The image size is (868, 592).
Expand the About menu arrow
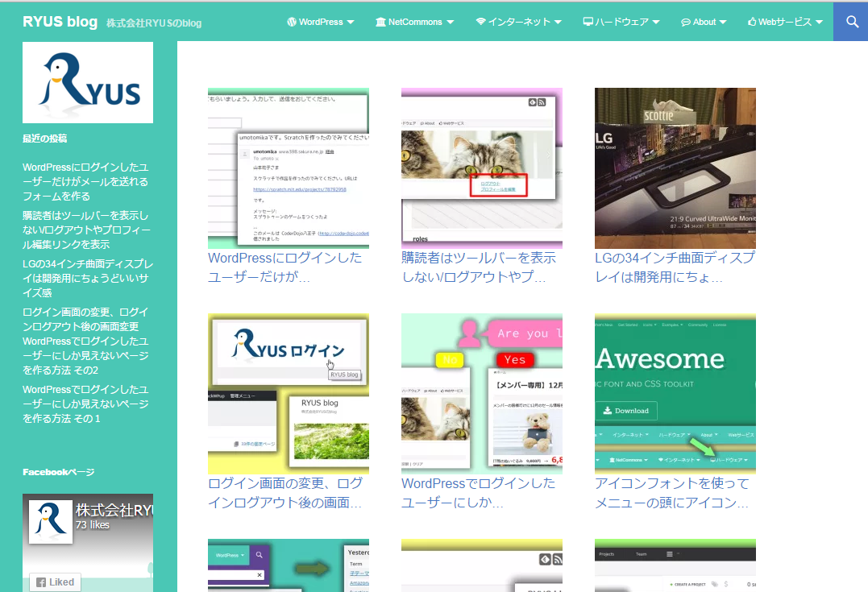pyautogui.click(x=722, y=22)
